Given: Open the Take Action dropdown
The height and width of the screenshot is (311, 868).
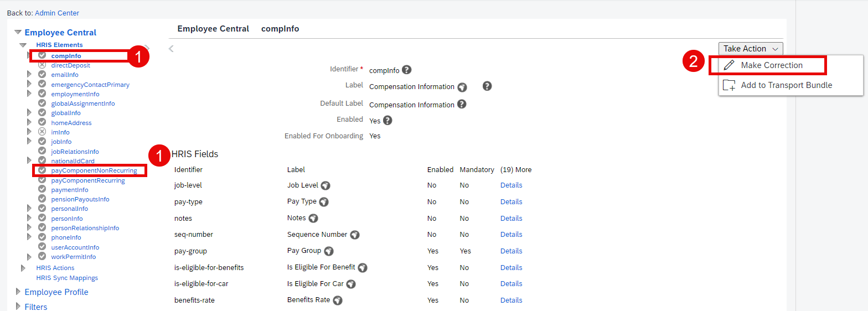Looking at the screenshot, I should 751,49.
